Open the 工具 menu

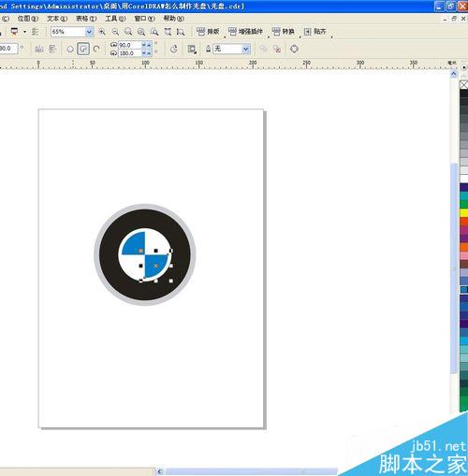[115, 19]
